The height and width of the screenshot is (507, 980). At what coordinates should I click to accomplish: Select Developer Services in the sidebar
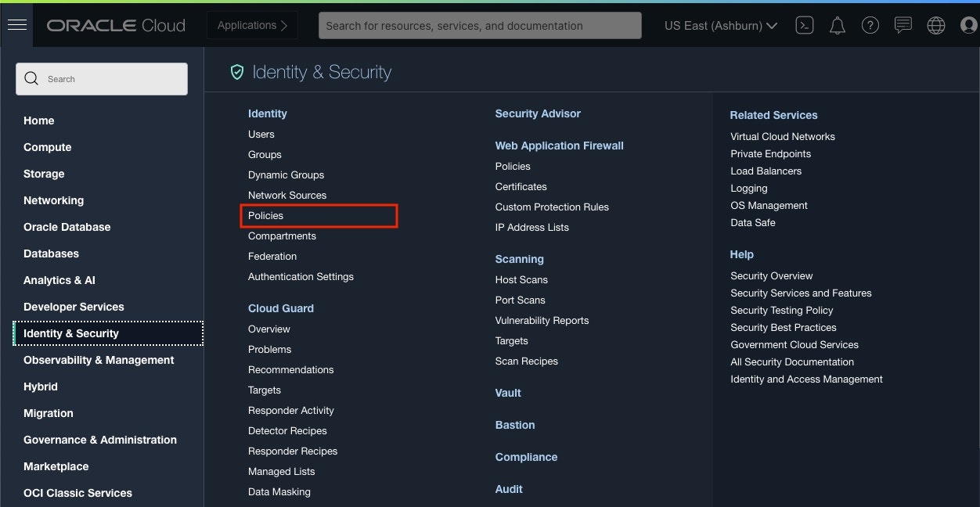point(74,307)
